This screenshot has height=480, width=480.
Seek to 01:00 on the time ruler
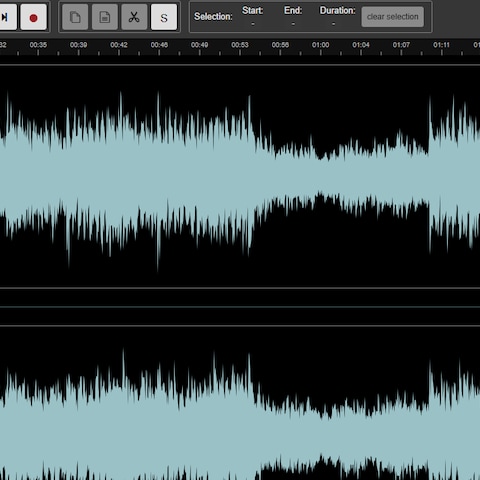point(320,45)
